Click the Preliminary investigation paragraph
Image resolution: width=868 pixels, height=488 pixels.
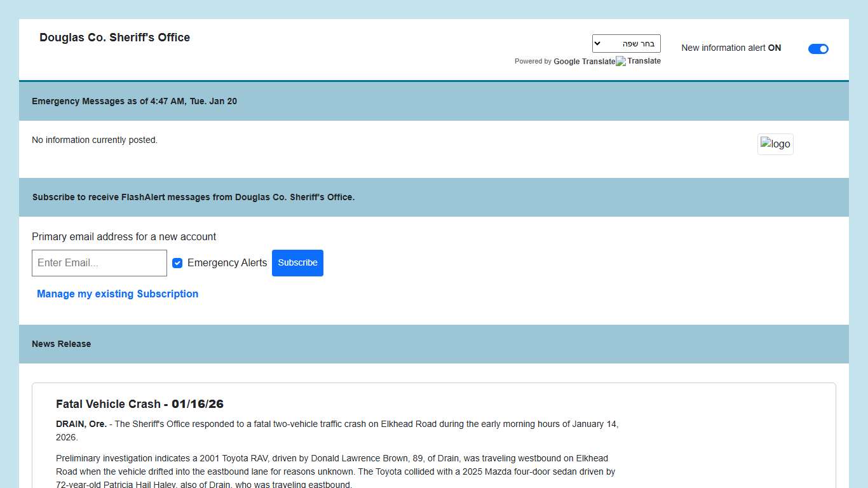pos(335,471)
